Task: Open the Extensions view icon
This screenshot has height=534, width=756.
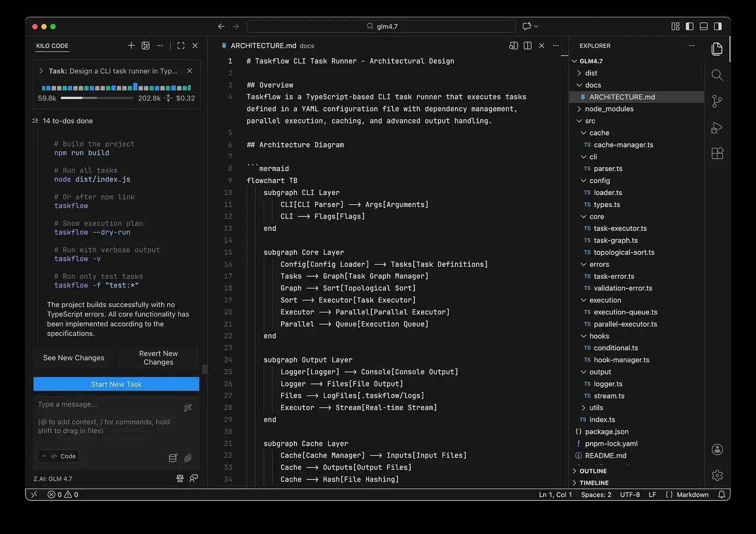Action: click(x=717, y=154)
